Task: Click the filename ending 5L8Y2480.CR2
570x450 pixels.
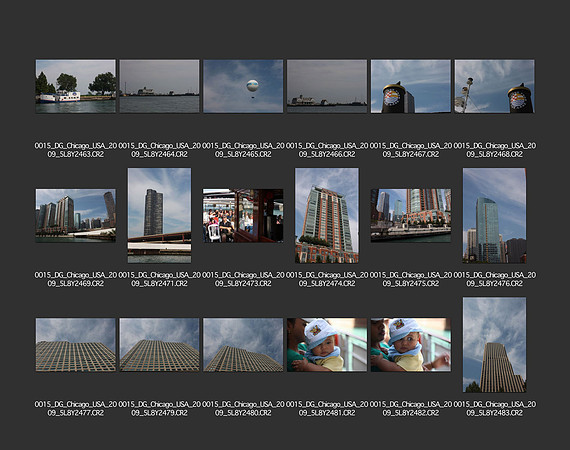Action: pos(243,409)
